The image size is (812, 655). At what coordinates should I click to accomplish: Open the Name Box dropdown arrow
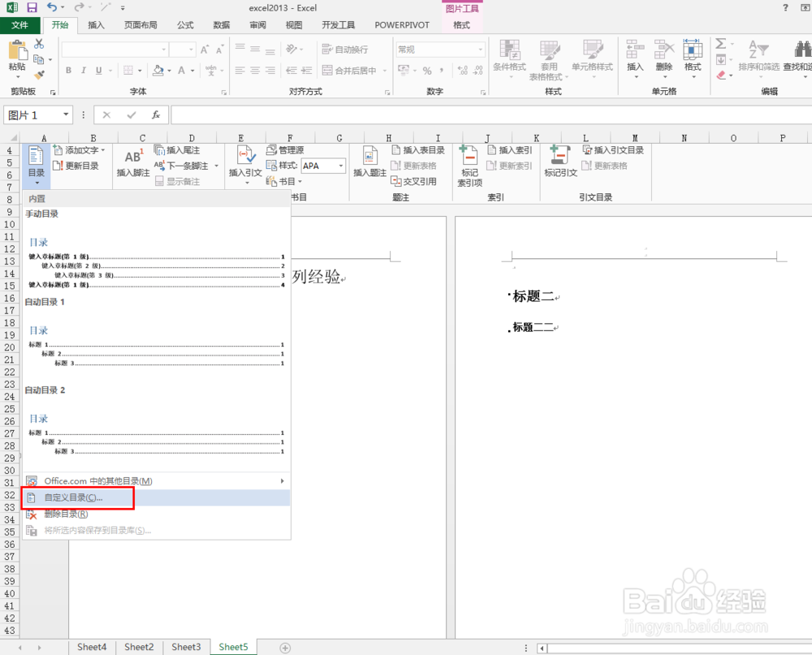point(66,114)
